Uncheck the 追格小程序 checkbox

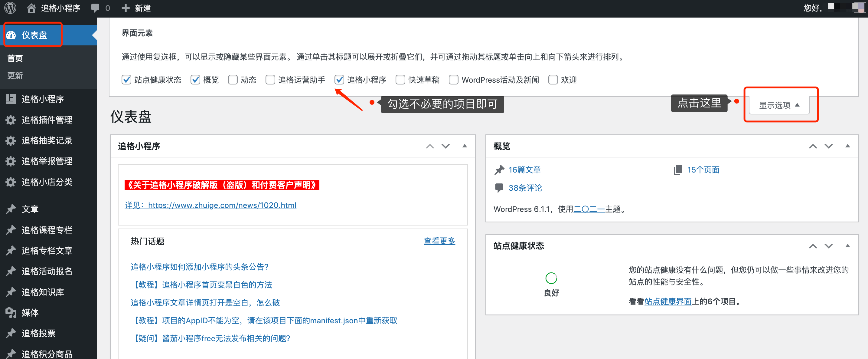coord(339,80)
